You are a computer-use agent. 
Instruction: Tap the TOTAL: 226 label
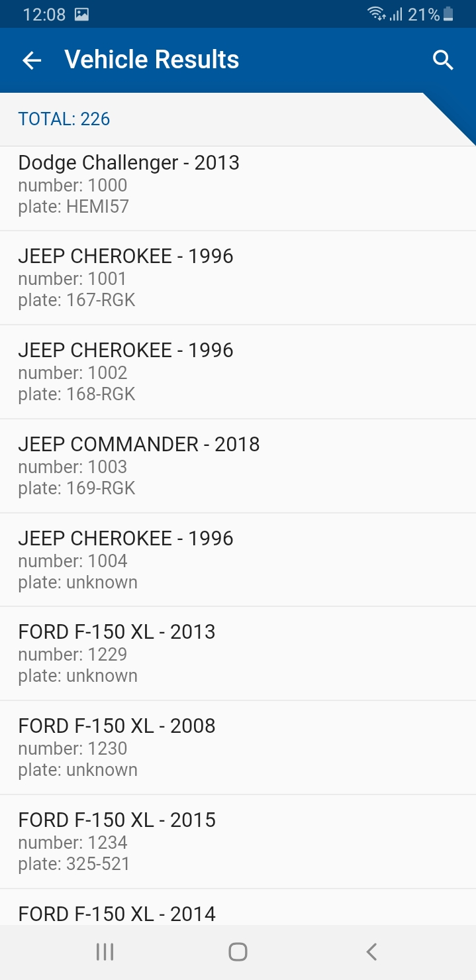click(64, 119)
